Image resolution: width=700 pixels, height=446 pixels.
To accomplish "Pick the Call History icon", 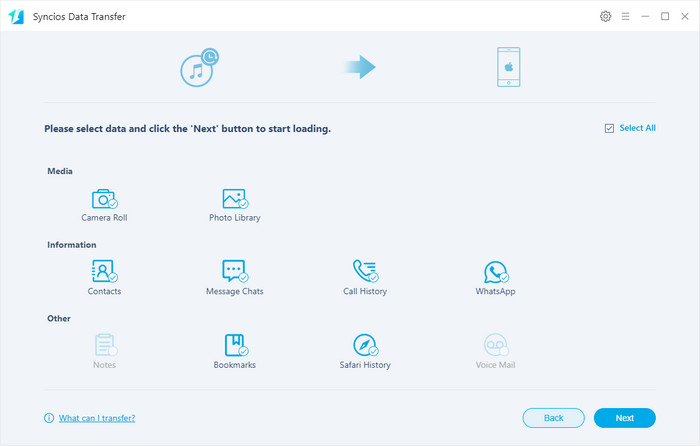I will tap(365, 271).
